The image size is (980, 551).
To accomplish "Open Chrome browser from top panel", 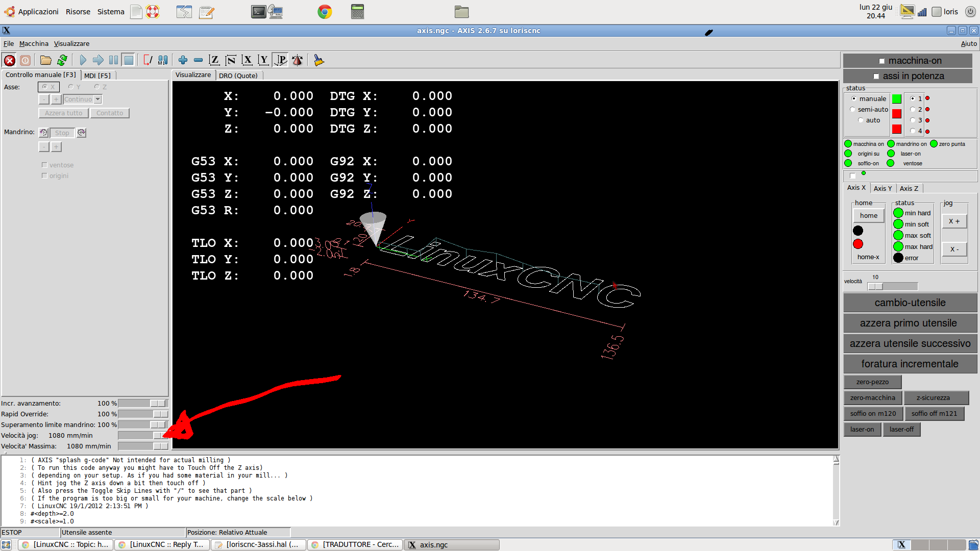I will (325, 12).
